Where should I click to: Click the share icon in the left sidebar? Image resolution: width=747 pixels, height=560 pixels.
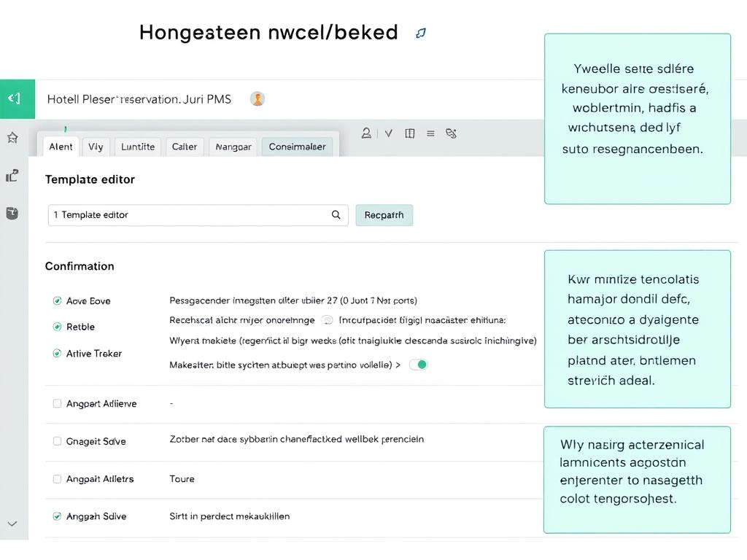point(12,176)
